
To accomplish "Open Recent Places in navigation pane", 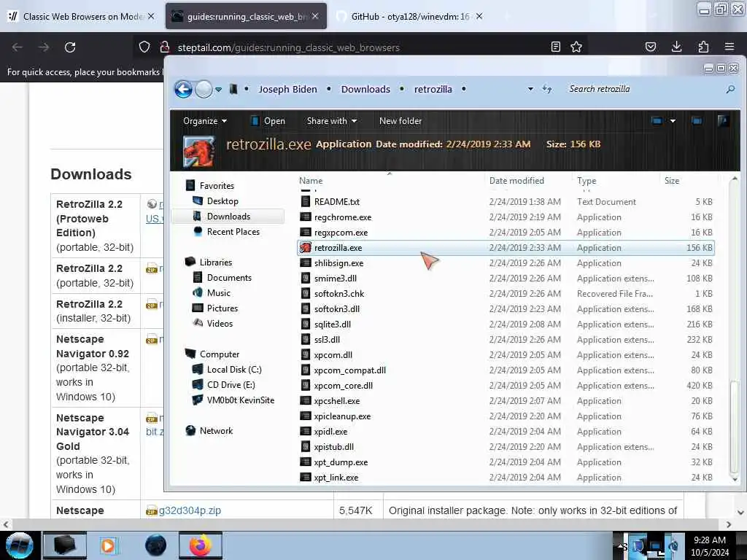I will [233, 232].
